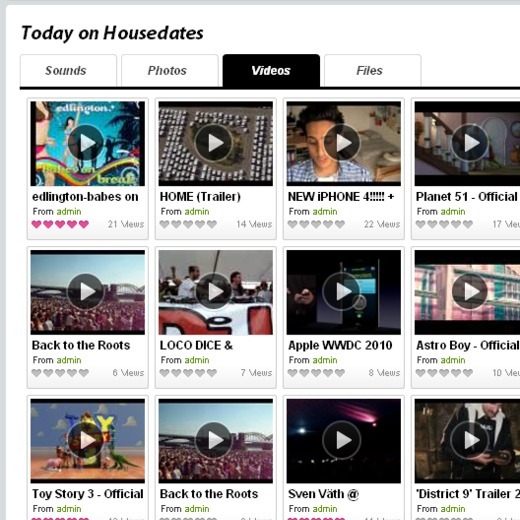Image resolution: width=520 pixels, height=520 pixels.
Task: Switch to the Sounds tab
Action: click(68, 71)
